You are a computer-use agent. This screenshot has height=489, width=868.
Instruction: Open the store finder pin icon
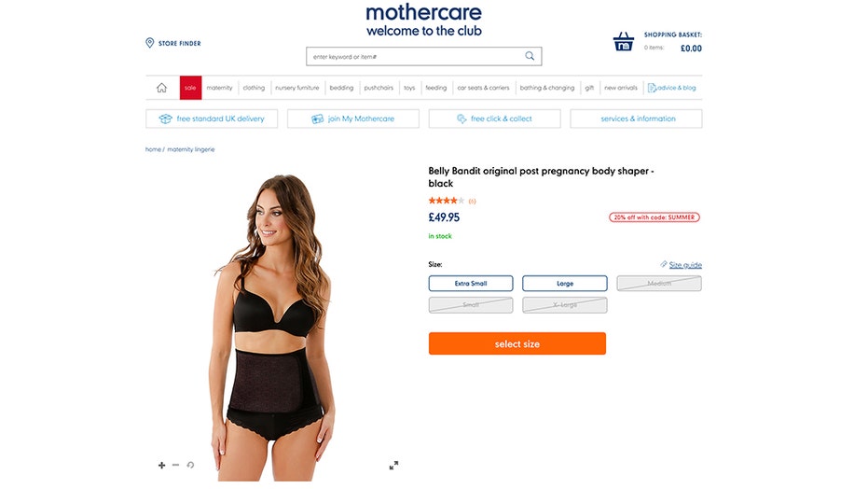click(149, 43)
